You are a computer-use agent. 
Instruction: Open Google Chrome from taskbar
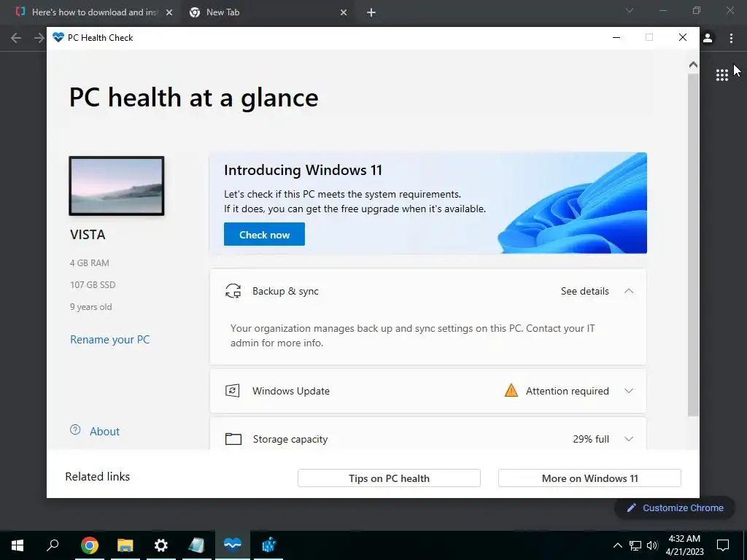click(x=89, y=545)
